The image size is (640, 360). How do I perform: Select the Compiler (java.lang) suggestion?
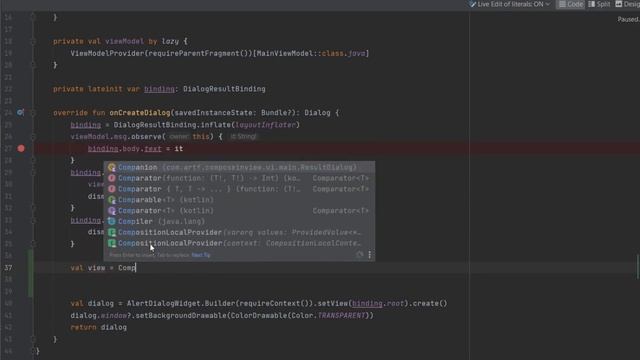pyautogui.click(x=239, y=222)
